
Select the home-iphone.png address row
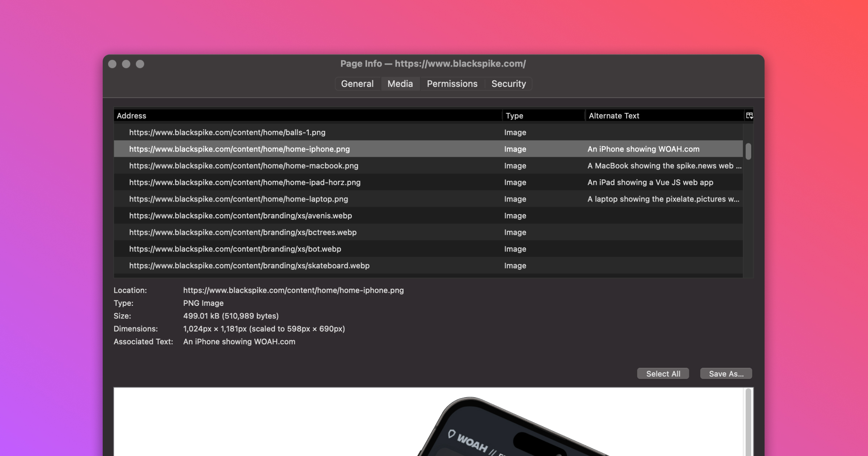428,149
